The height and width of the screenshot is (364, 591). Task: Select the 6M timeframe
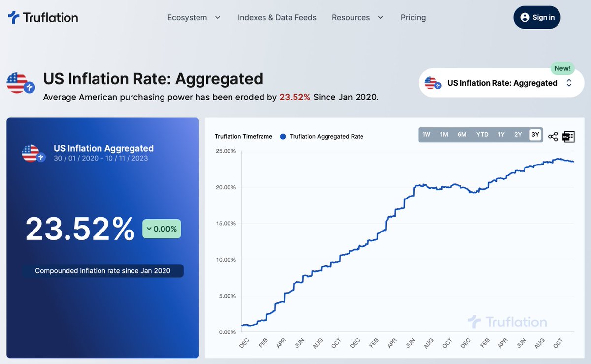462,135
